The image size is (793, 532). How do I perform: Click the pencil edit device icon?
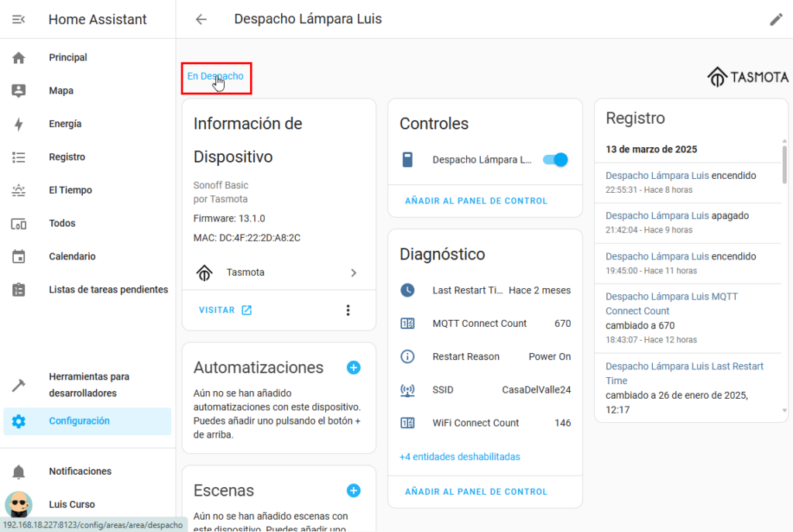pos(776,19)
